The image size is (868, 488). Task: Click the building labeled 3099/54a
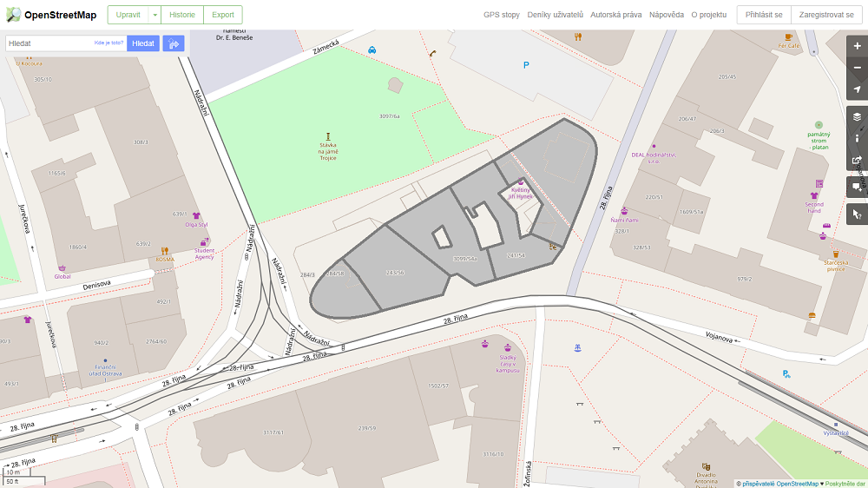pyautogui.click(x=465, y=259)
